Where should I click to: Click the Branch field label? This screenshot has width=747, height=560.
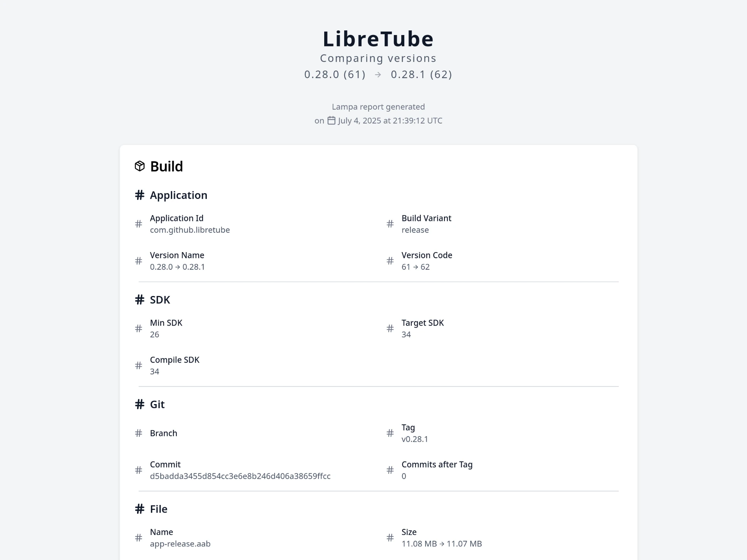tap(164, 433)
